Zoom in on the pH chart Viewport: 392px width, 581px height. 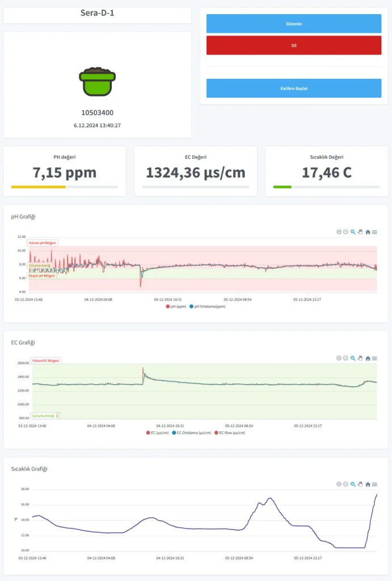(339, 231)
